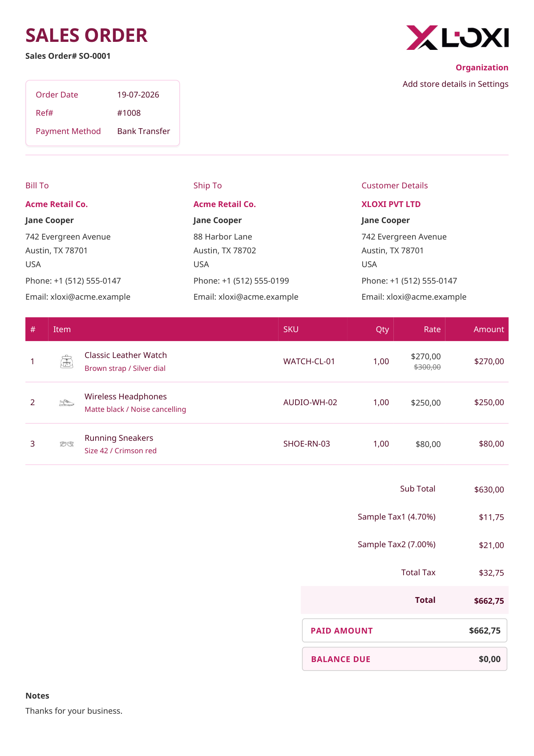The height and width of the screenshot is (756, 534).
Task: Click the Organization label
Action: (x=482, y=68)
